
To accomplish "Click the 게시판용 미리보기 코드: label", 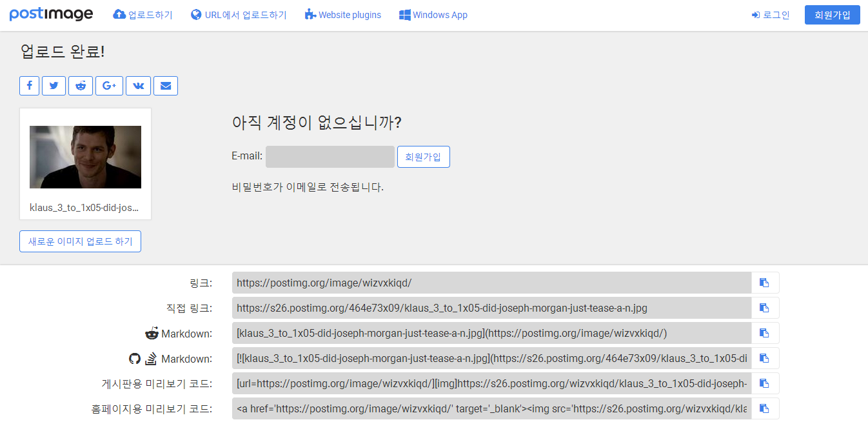I will point(157,384).
